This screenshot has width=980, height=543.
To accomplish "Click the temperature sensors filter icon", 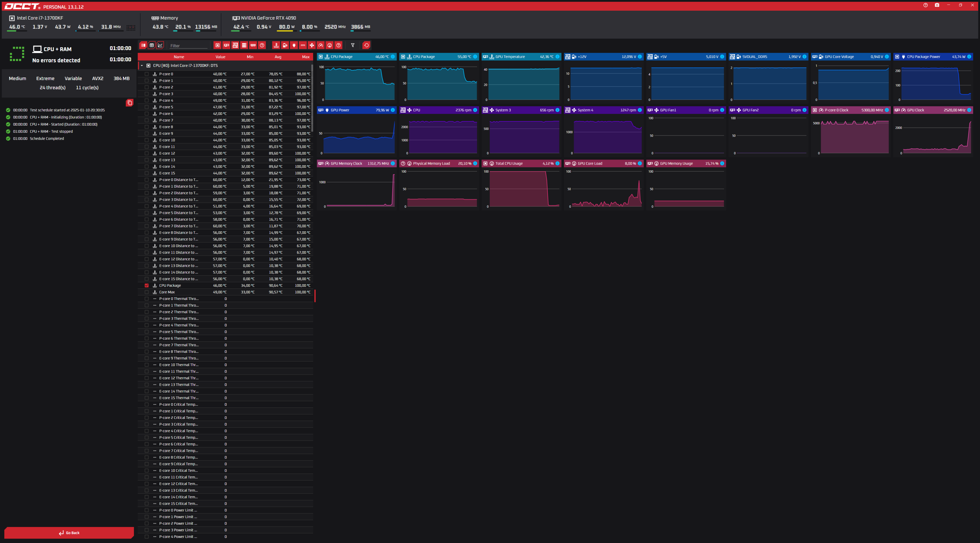I will click(276, 45).
